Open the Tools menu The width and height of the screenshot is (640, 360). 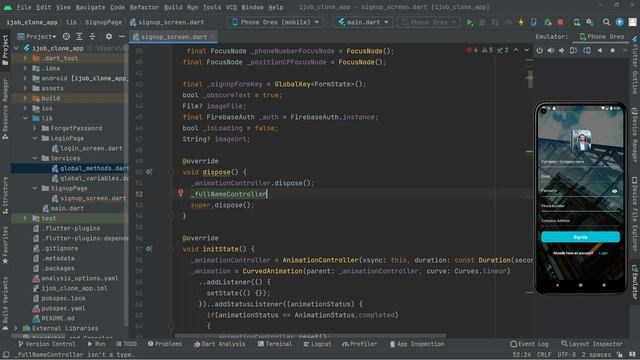point(212,7)
